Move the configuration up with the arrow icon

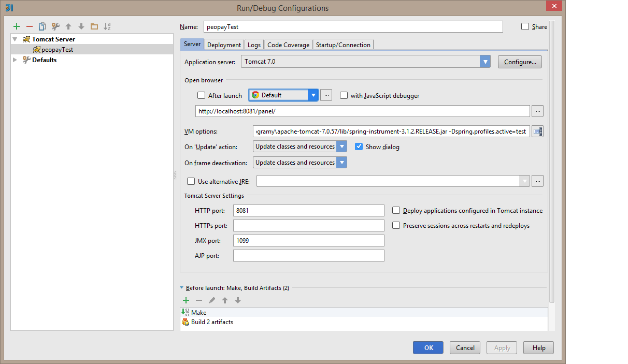click(68, 26)
